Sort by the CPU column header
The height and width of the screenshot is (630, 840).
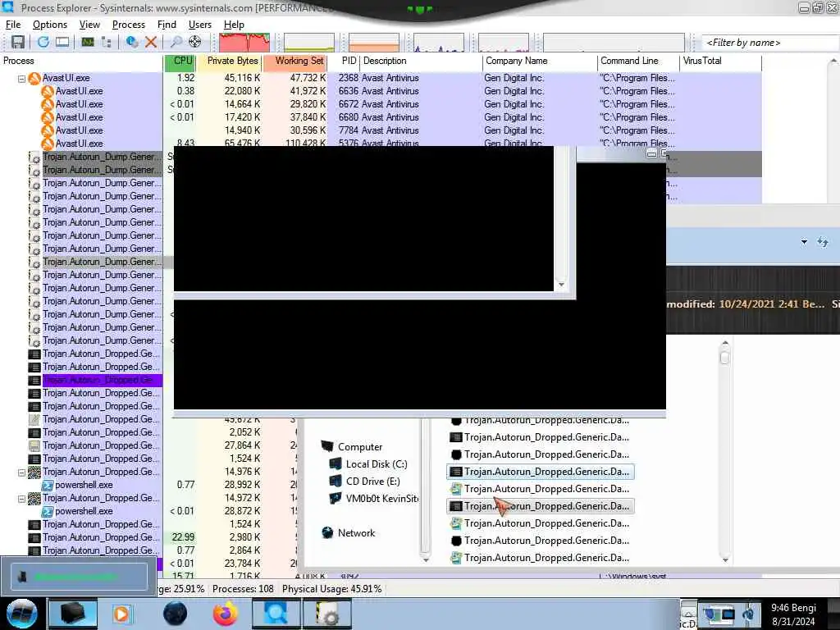pos(180,61)
